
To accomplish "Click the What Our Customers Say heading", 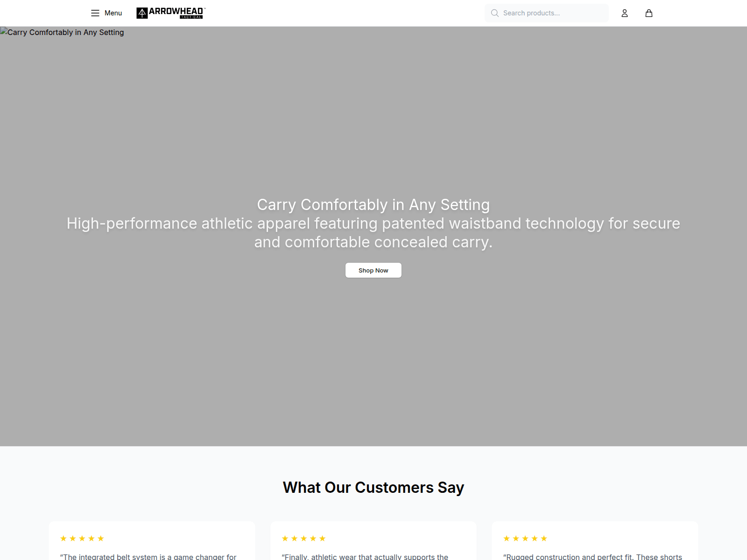I will 373,487.
